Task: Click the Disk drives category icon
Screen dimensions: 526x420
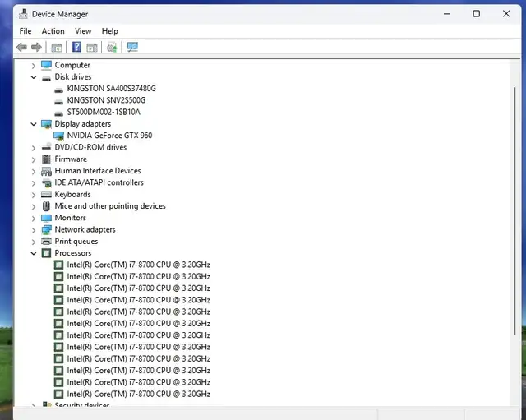Action: pyautogui.click(x=46, y=78)
